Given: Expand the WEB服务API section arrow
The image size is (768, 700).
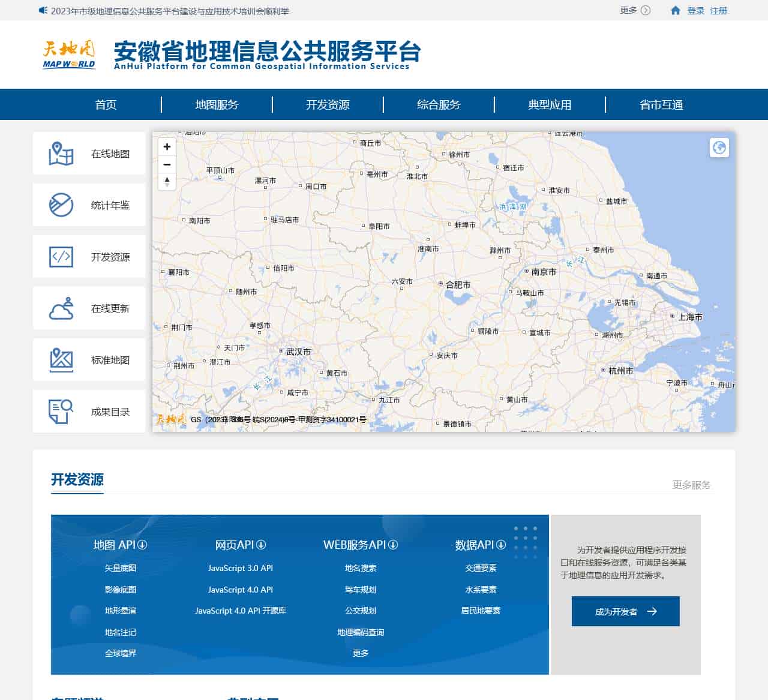Looking at the screenshot, I should coord(393,545).
